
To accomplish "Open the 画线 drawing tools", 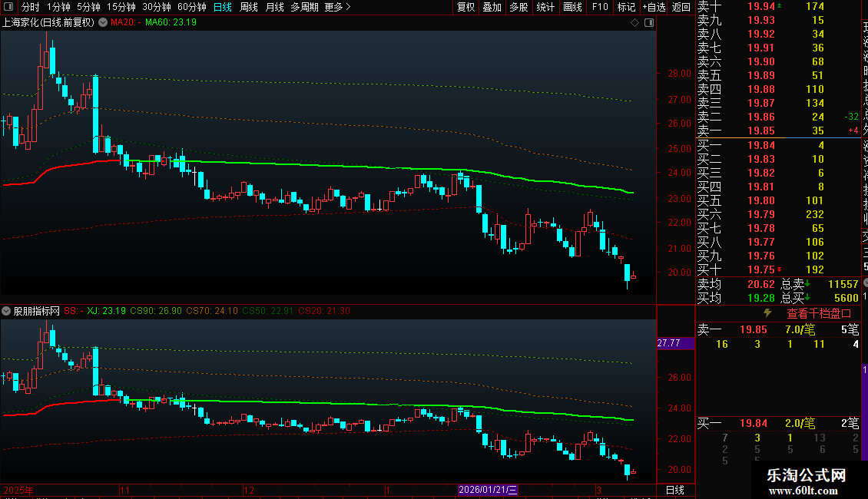I will point(572,8).
